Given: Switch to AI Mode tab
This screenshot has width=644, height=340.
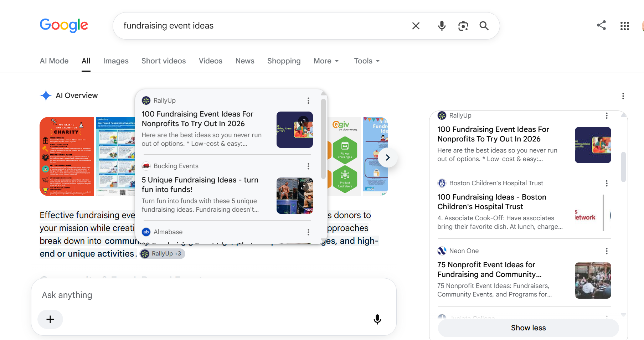Looking at the screenshot, I should (54, 61).
